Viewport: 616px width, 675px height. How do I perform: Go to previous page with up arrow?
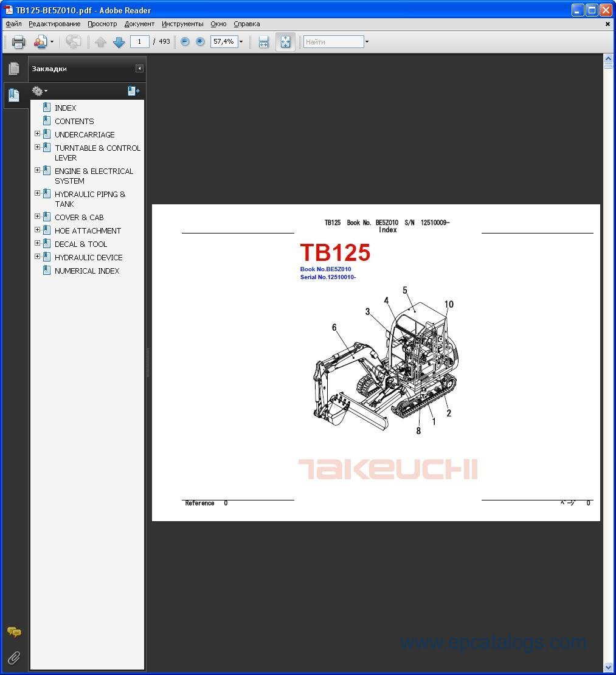pyautogui.click(x=100, y=42)
